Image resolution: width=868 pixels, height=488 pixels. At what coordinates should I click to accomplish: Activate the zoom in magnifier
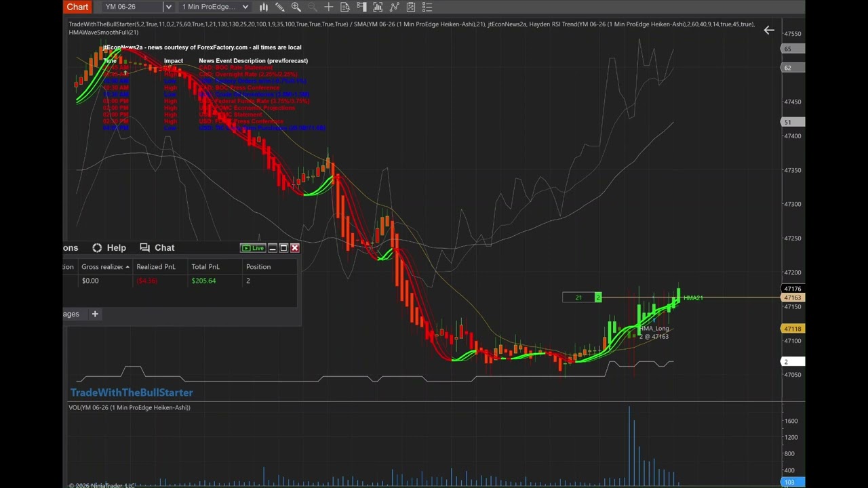point(296,7)
